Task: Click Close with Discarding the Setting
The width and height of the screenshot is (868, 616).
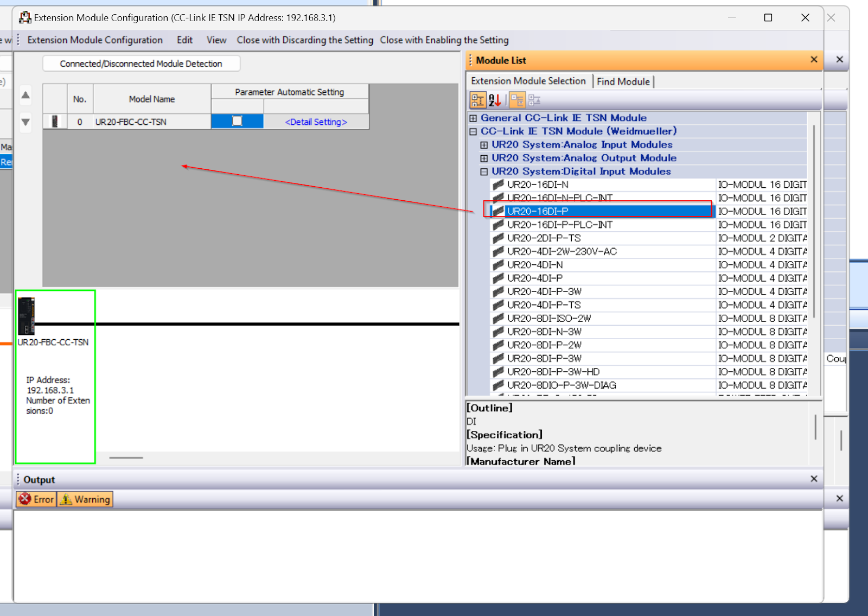Action: click(x=305, y=40)
